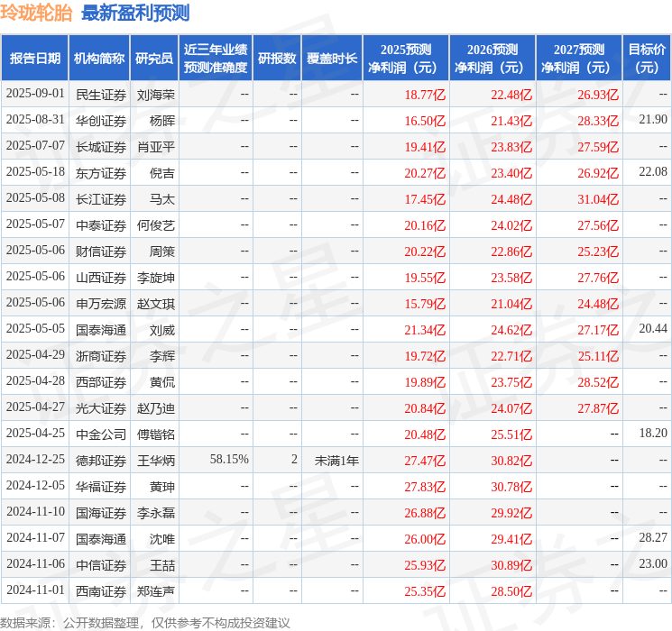Select the 19.41亿 profit value
672x631 pixels.
click(425, 147)
